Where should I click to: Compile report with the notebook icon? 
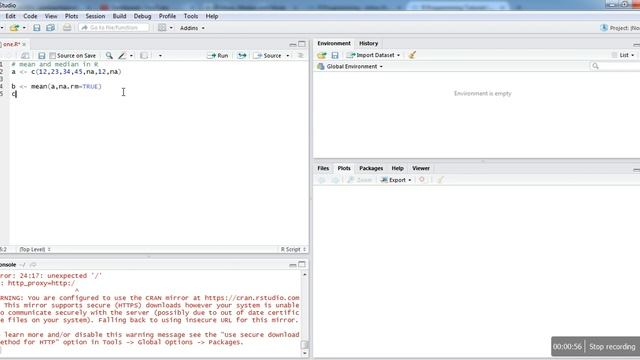point(144,56)
